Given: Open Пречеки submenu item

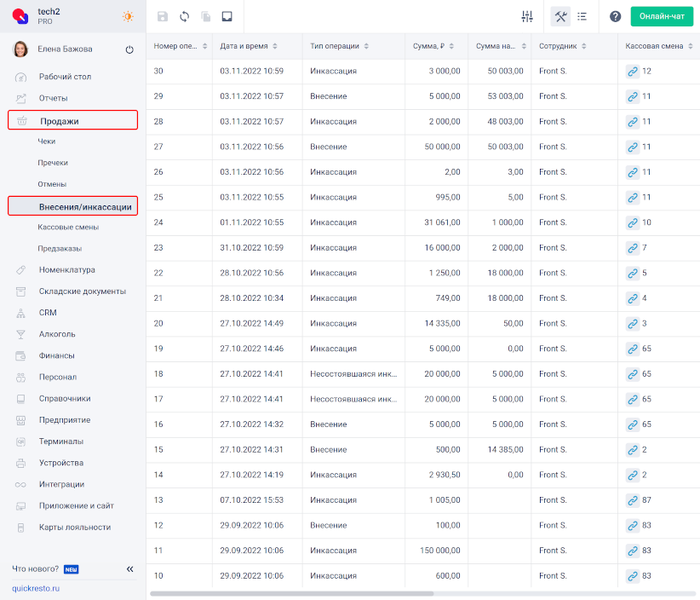Looking at the screenshot, I should pyautogui.click(x=53, y=163).
